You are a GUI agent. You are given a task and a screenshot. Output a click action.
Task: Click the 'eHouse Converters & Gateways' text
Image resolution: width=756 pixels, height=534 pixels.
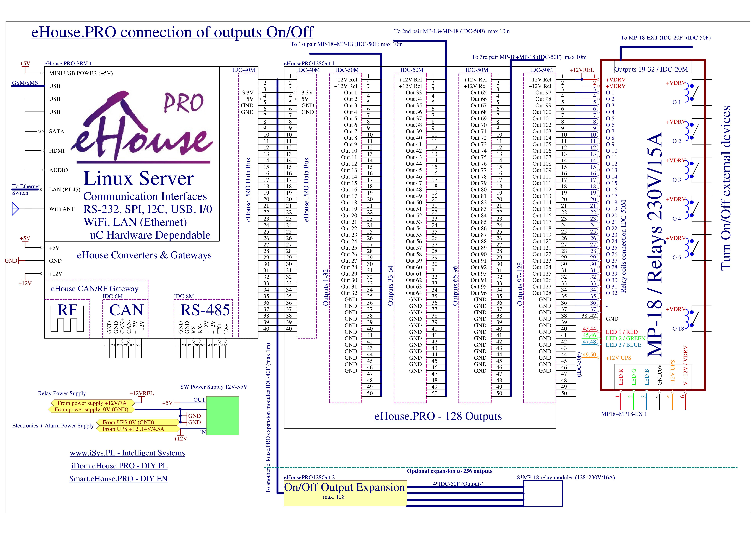point(144,255)
